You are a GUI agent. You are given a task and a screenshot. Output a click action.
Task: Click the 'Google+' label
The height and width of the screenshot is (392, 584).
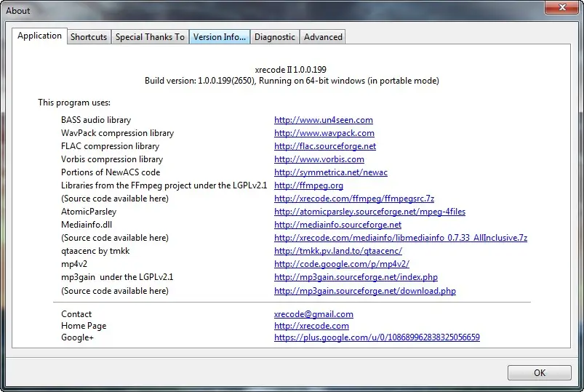(x=78, y=337)
